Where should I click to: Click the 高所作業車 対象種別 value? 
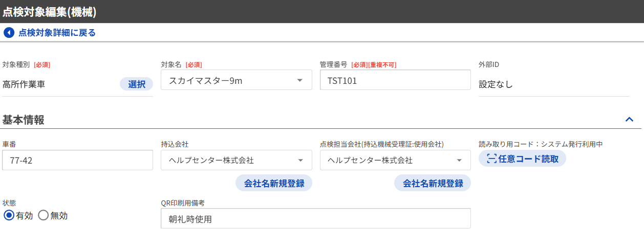click(24, 84)
